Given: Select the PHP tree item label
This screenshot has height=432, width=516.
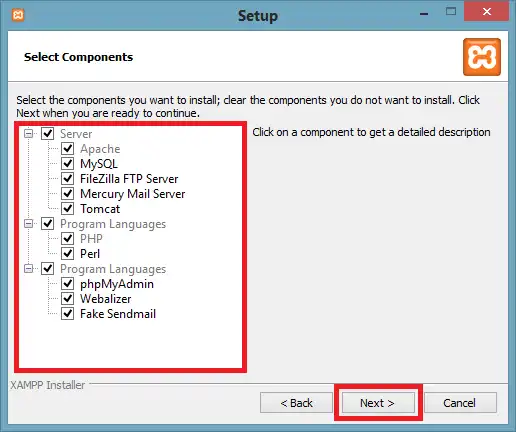Looking at the screenshot, I should click(x=91, y=239).
